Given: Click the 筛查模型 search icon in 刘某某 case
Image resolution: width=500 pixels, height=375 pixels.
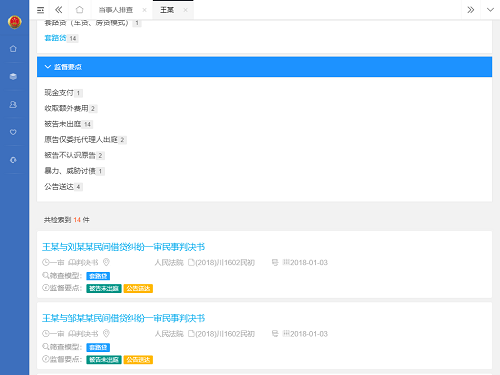Looking at the screenshot, I should tap(46, 276).
